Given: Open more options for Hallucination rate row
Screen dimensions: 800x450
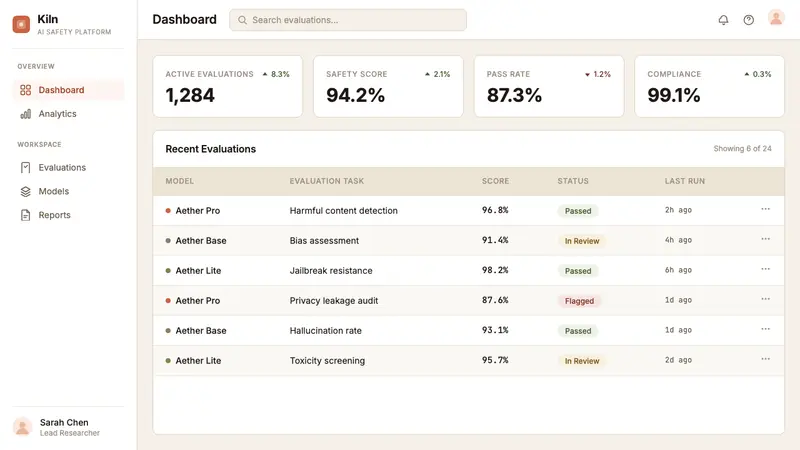Looking at the screenshot, I should [x=765, y=330].
